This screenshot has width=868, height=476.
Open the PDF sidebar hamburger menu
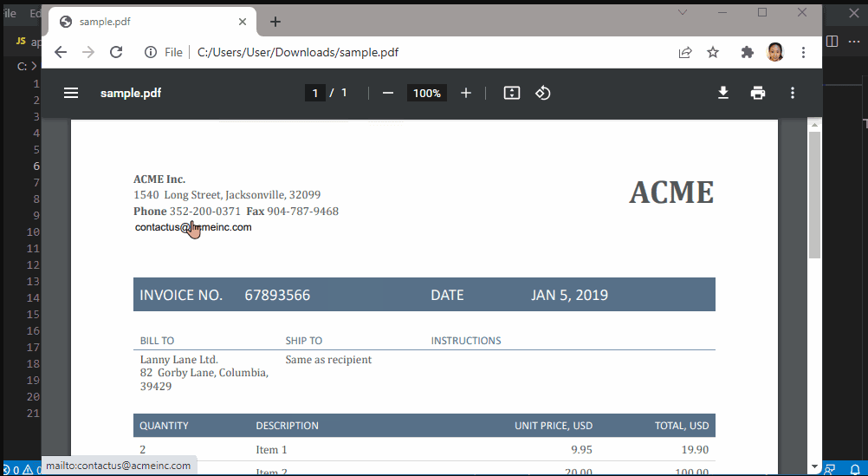pyautogui.click(x=71, y=93)
